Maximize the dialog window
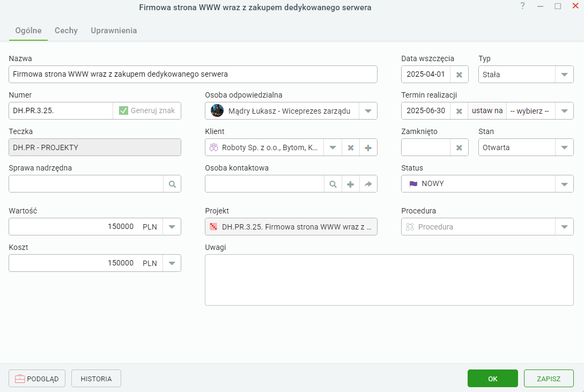Viewport: 584px width, 392px height. click(x=558, y=6)
